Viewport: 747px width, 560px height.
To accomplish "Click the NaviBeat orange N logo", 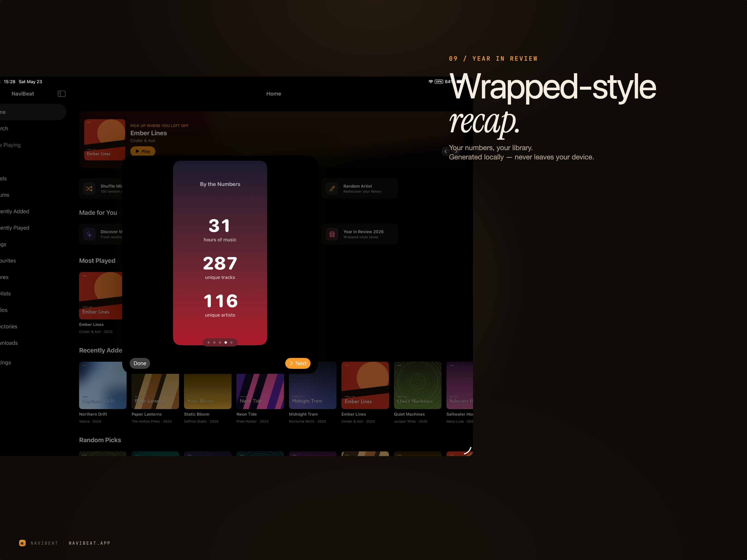I will (22, 543).
